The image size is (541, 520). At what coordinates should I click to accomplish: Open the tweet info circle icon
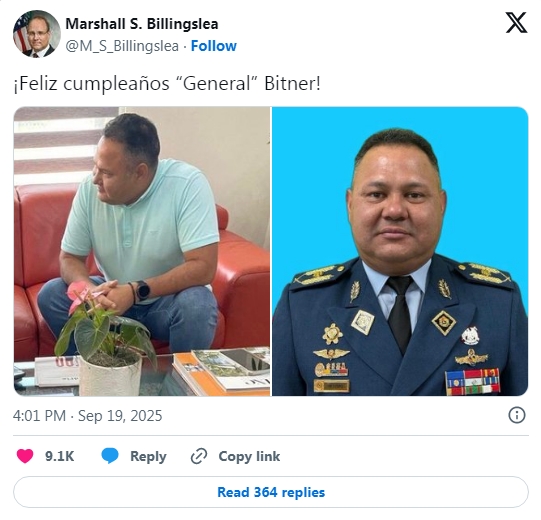517,415
